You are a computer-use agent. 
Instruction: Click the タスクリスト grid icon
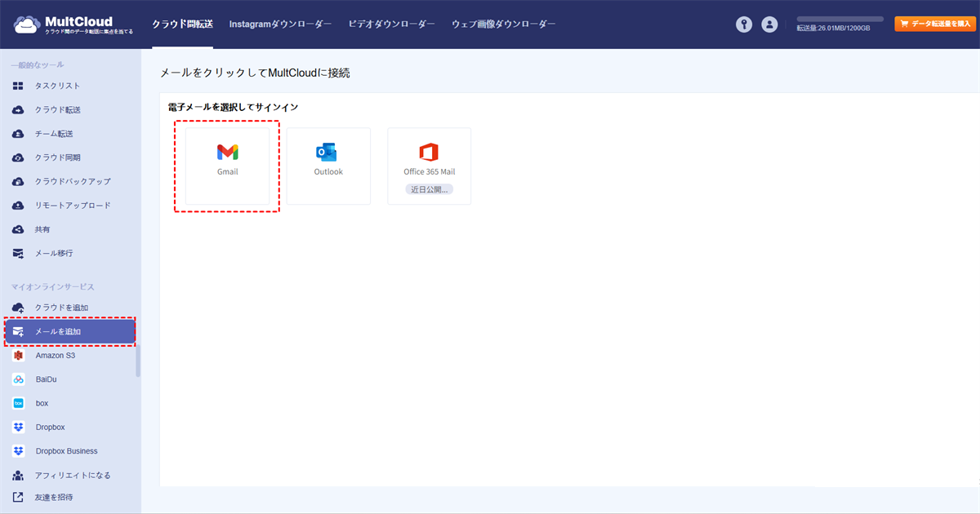coord(18,86)
